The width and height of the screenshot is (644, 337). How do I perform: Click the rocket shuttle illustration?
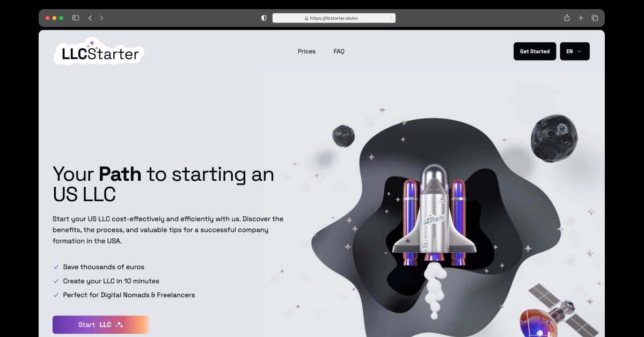point(434,215)
